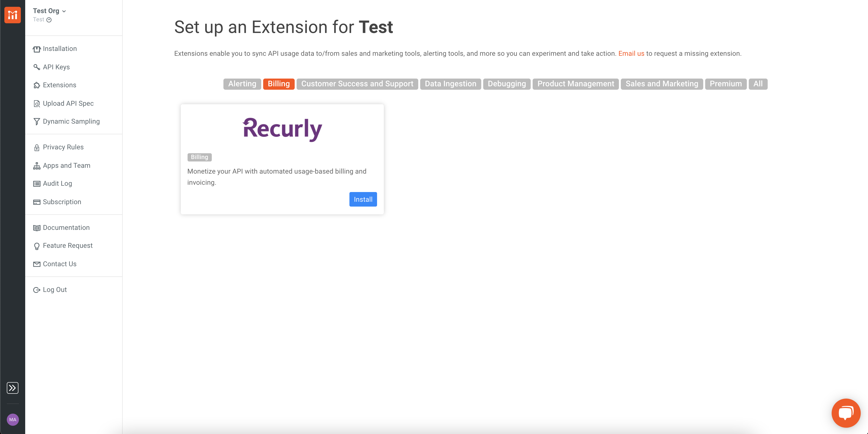
Task: Open the Test app dropdown
Action: 42,20
